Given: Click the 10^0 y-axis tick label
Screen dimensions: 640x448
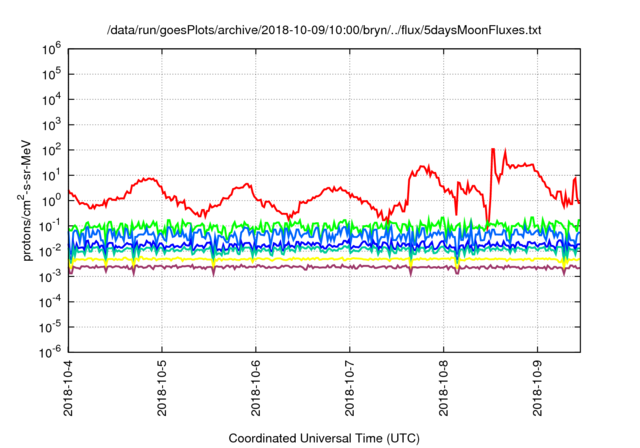Looking at the screenshot, I should [x=51, y=201].
